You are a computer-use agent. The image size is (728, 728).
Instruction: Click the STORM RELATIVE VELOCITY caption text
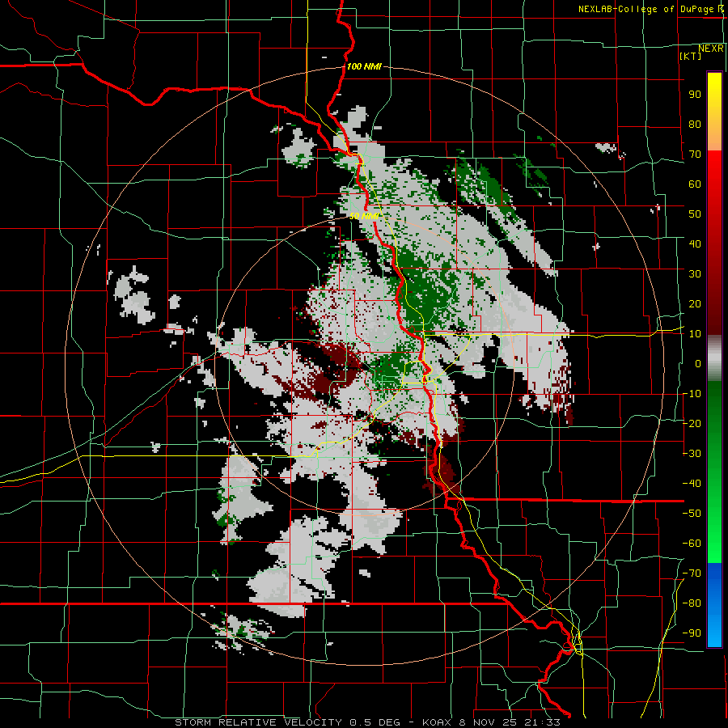pos(260,722)
